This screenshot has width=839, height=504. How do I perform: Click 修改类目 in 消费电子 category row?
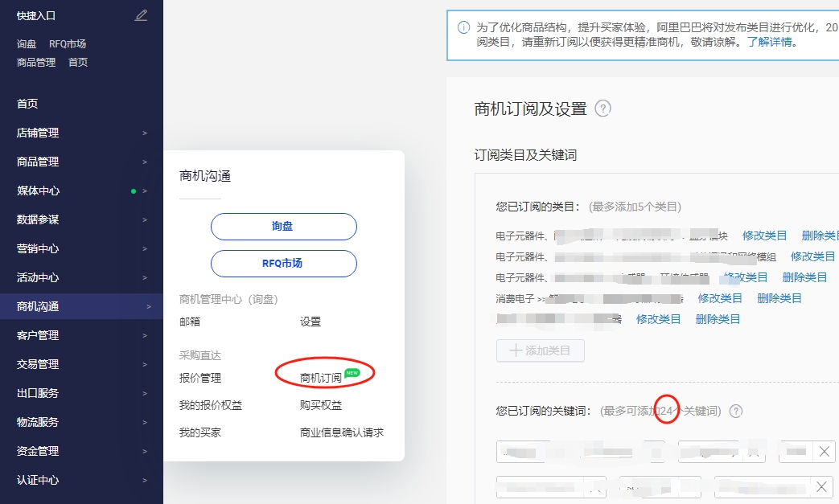pyautogui.click(x=720, y=298)
